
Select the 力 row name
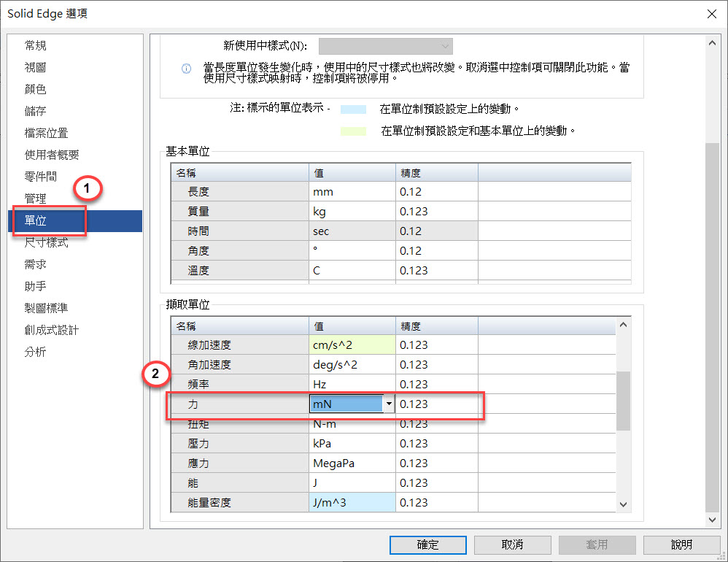coord(239,404)
